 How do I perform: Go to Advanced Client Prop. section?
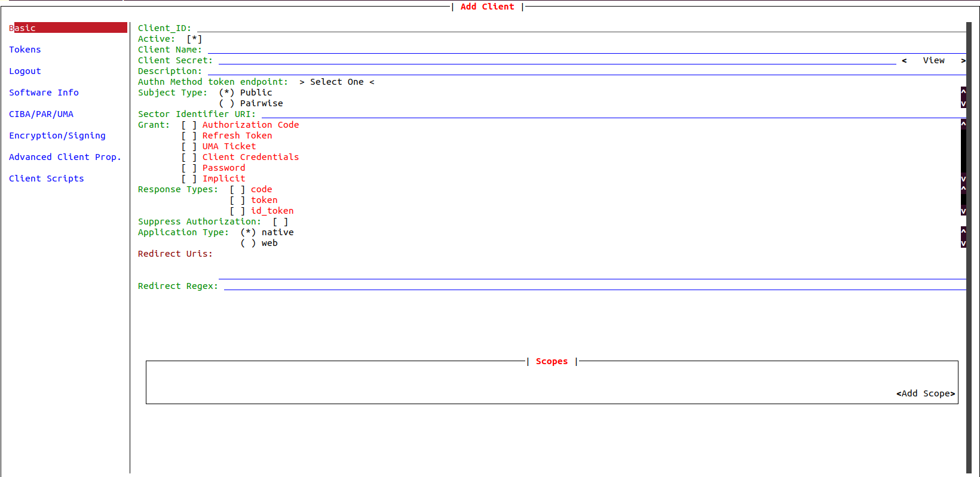(x=65, y=157)
